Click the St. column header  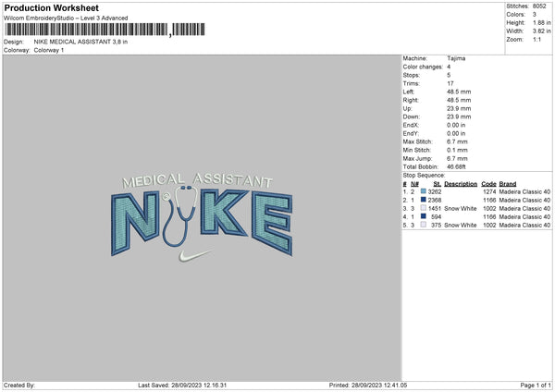click(x=437, y=182)
